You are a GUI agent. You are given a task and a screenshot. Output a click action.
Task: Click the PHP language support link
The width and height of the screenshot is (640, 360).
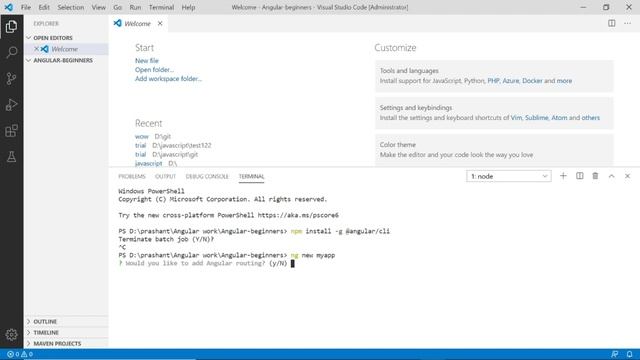[493, 81]
